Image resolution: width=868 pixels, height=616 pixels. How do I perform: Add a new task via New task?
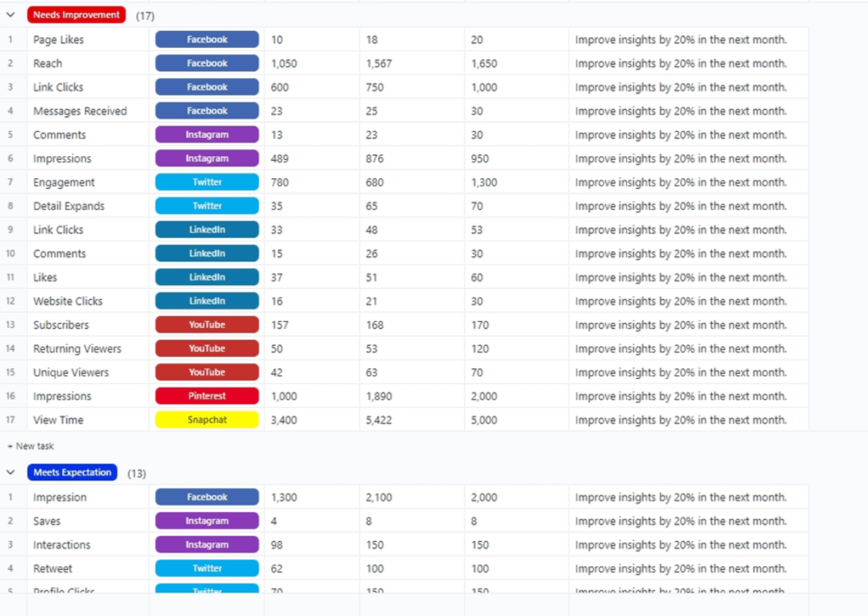pos(31,446)
